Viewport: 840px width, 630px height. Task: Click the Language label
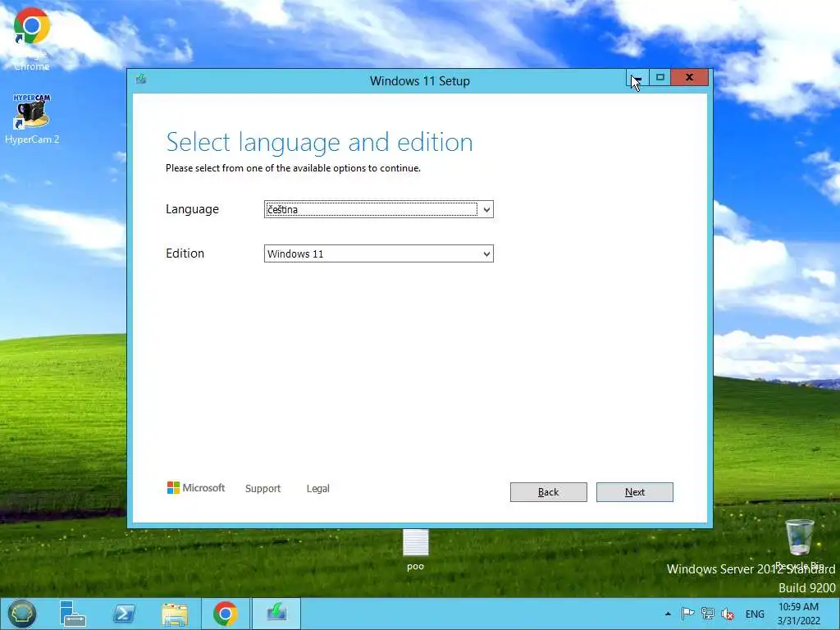[192, 209]
